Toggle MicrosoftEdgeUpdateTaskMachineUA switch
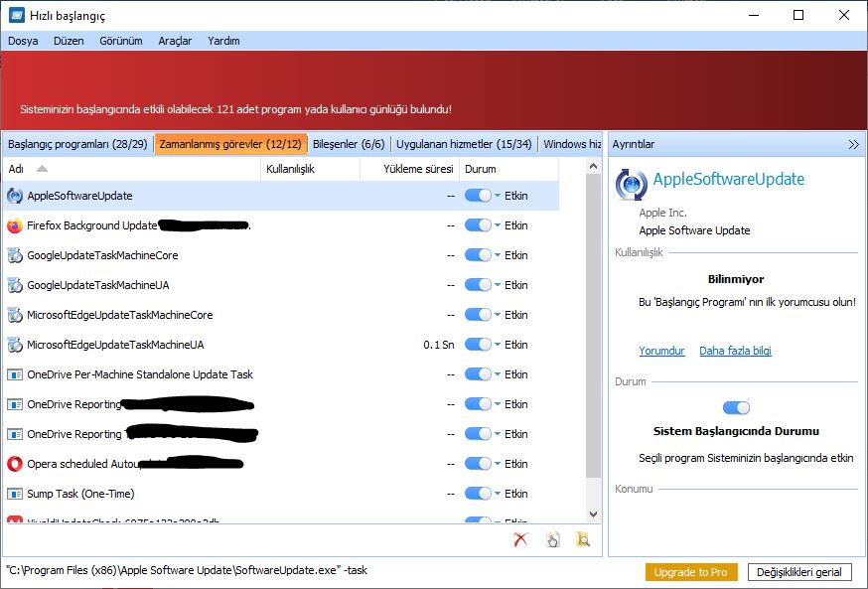Image resolution: width=868 pixels, height=589 pixels. coord(478,345)
